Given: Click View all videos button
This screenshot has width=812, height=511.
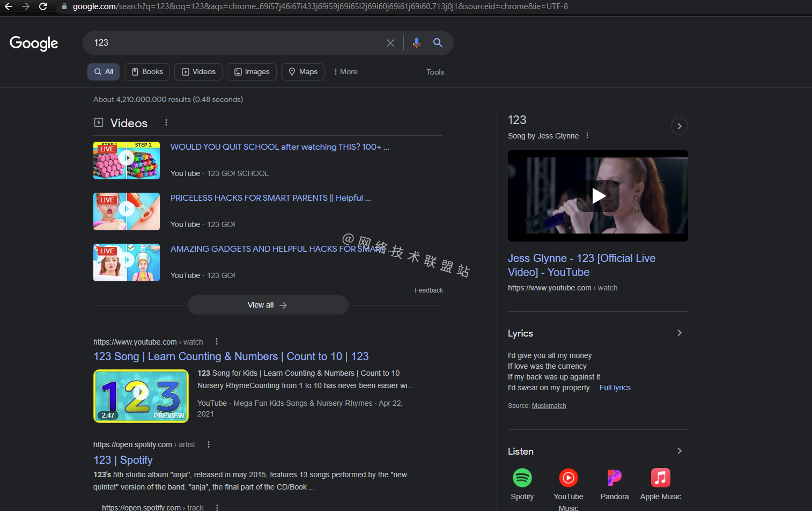Looking at the screenshot, I should (x=268, y=305).
